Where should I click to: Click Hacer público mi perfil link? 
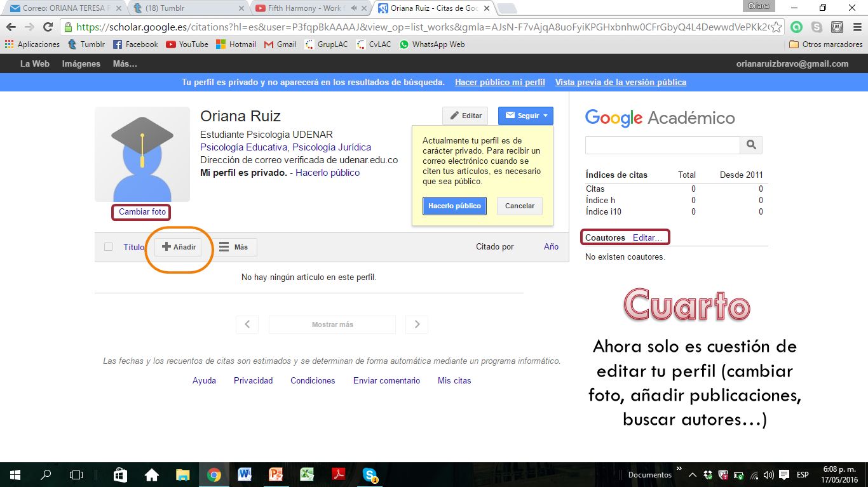pos(500,82)
